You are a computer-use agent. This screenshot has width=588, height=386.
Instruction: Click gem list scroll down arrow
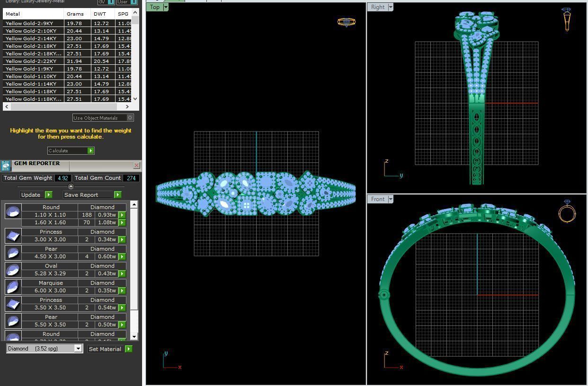pyautogui.click(x=134, y=336)
